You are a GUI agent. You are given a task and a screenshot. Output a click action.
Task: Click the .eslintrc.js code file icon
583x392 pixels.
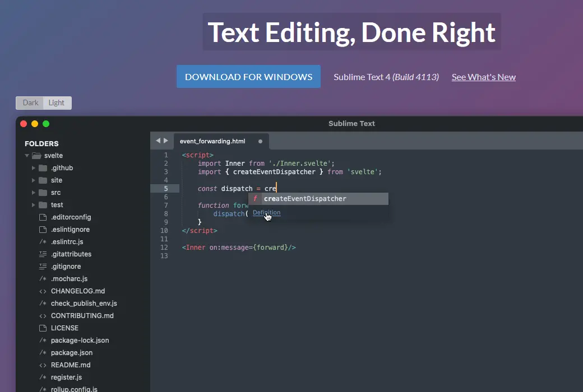(x=43, y=242)
